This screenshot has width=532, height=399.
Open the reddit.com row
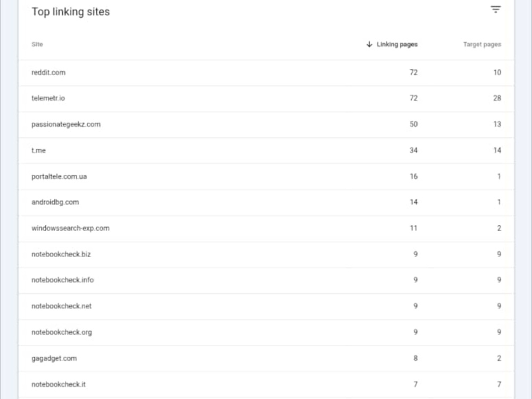267,72
